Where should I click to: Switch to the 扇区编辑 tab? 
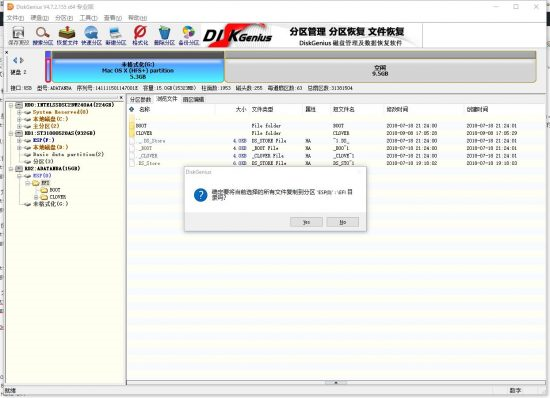coord(193,100)
